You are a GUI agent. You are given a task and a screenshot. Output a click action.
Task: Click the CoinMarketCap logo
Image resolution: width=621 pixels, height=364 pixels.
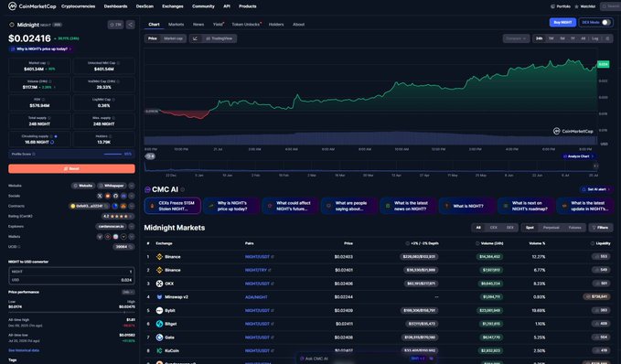[x=33, y=6]
